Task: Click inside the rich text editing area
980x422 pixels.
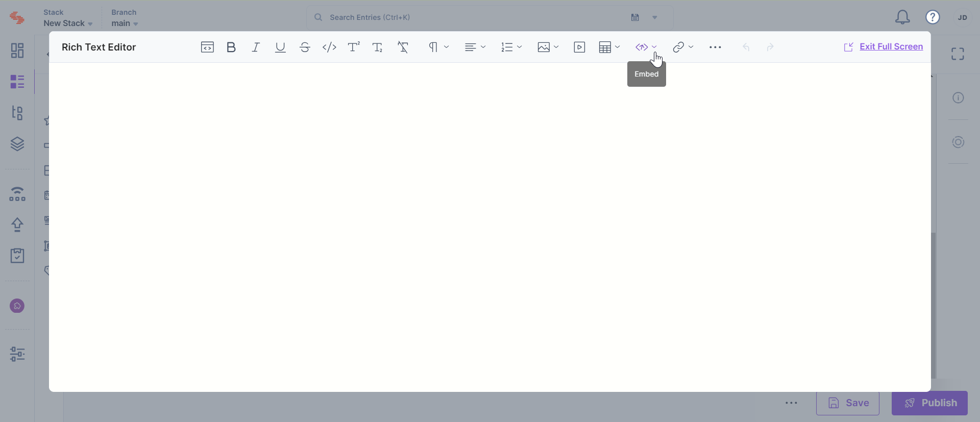Action: tap(490, 227)
